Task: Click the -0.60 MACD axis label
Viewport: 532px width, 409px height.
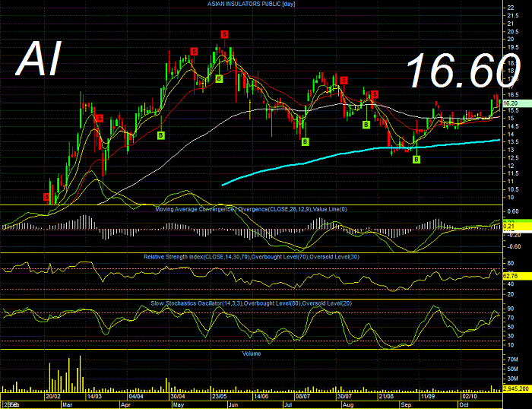Action: pos(512,246)
